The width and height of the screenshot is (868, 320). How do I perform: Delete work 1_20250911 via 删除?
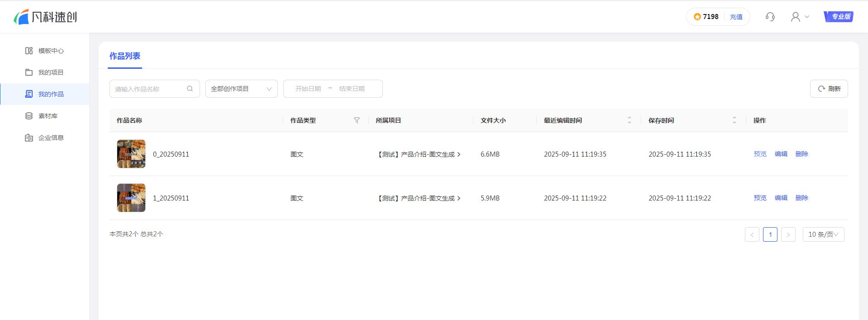pos(801,198)
